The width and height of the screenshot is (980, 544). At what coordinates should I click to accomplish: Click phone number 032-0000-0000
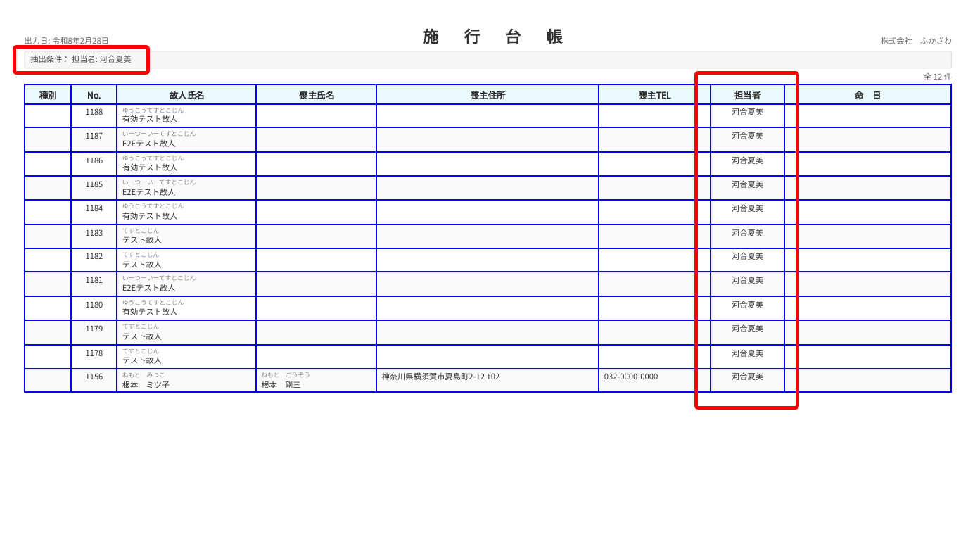(630, 377)
